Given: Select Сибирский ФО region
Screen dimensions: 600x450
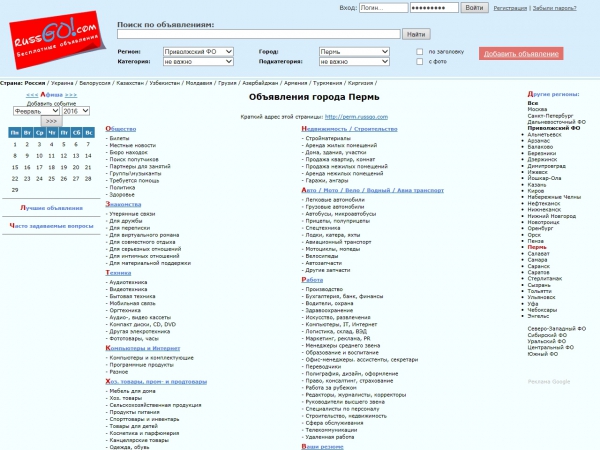Looking at the screenshot, I should point(547,335).
